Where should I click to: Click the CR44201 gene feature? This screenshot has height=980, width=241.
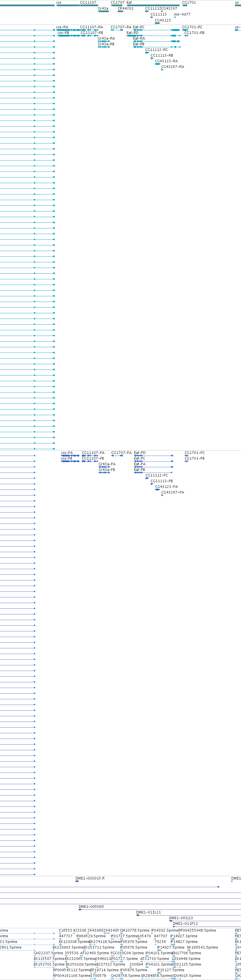(121, 11)
